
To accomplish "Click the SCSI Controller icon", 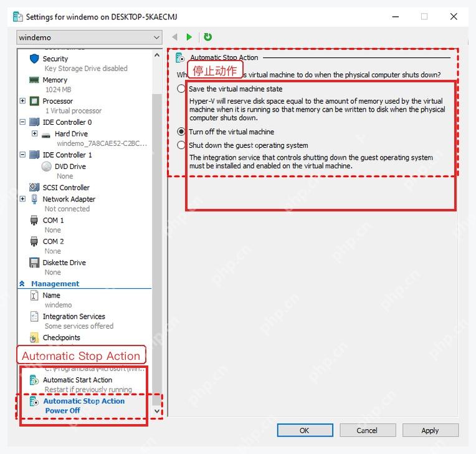I will click(x=34, y=187).
